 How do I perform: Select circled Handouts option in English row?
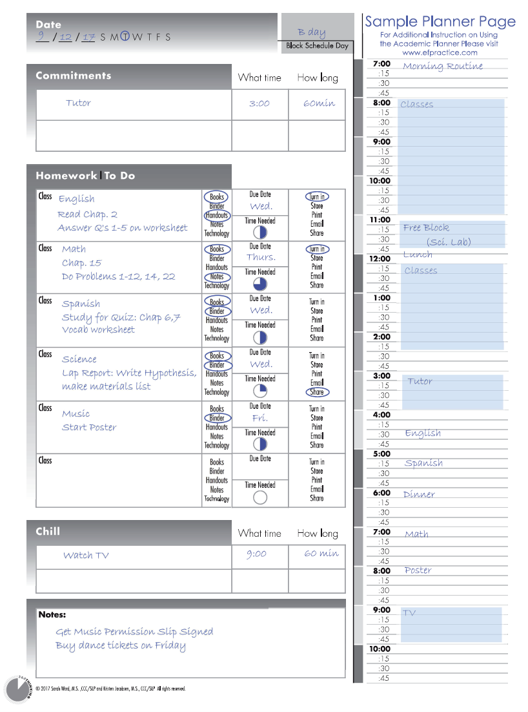tap(217, 215)
